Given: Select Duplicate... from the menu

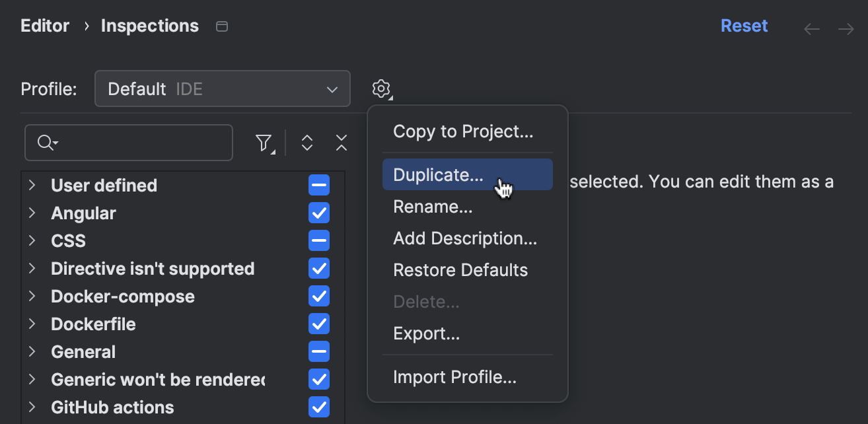Looking at the screenshot, I should coord(438,175).
